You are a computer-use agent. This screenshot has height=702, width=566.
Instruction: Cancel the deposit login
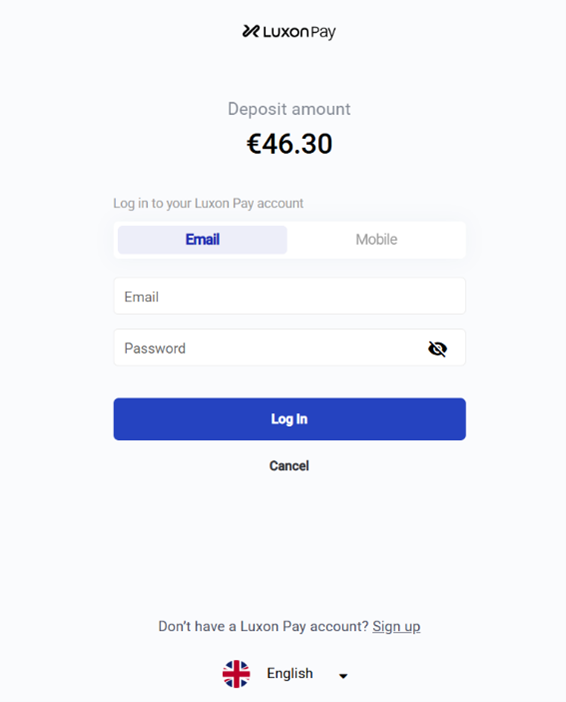(x=289, y=466)
